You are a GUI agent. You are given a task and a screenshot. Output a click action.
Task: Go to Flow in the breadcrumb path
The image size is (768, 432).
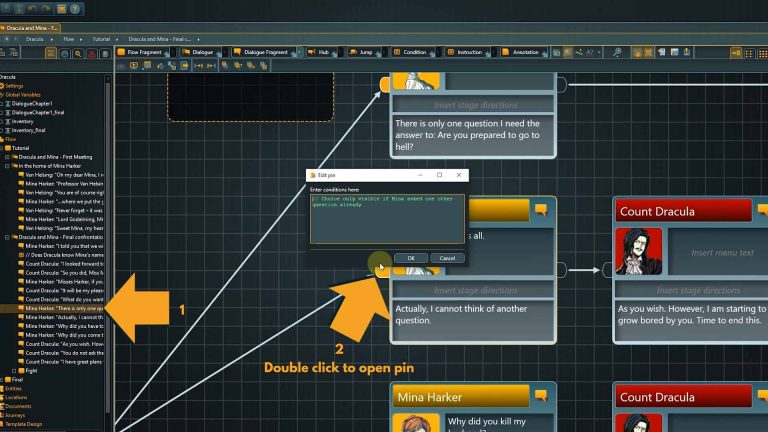69,39
